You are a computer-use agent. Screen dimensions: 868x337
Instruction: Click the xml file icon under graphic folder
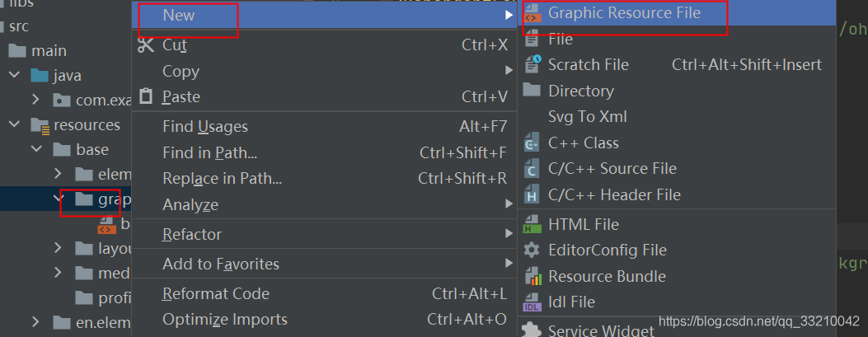coord(107,225)
